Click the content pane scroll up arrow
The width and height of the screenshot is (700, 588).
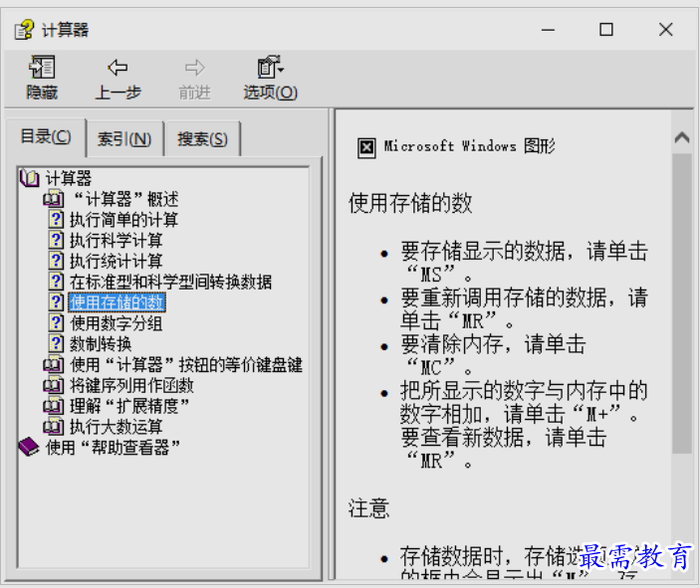tap(682, 137)
